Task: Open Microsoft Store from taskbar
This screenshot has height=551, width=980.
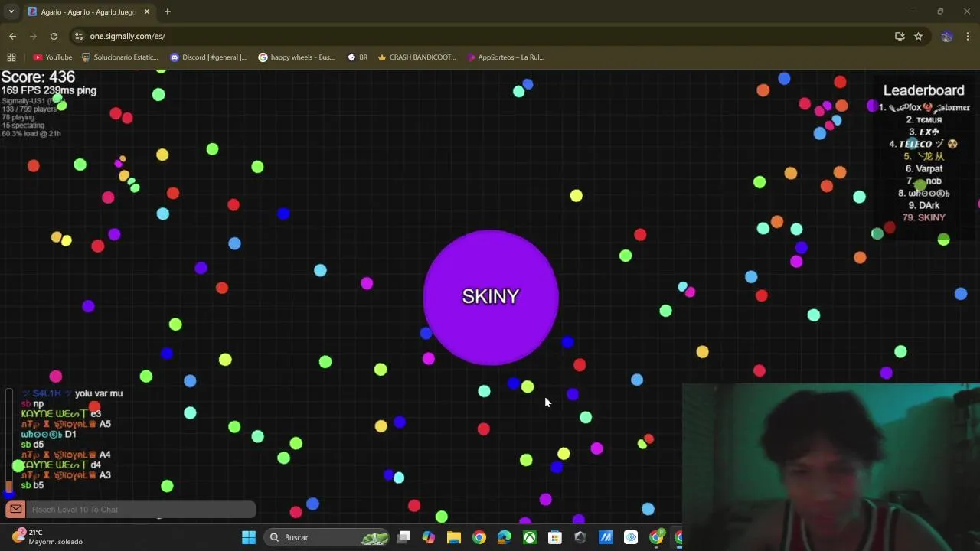Action: tap(555, 537)
